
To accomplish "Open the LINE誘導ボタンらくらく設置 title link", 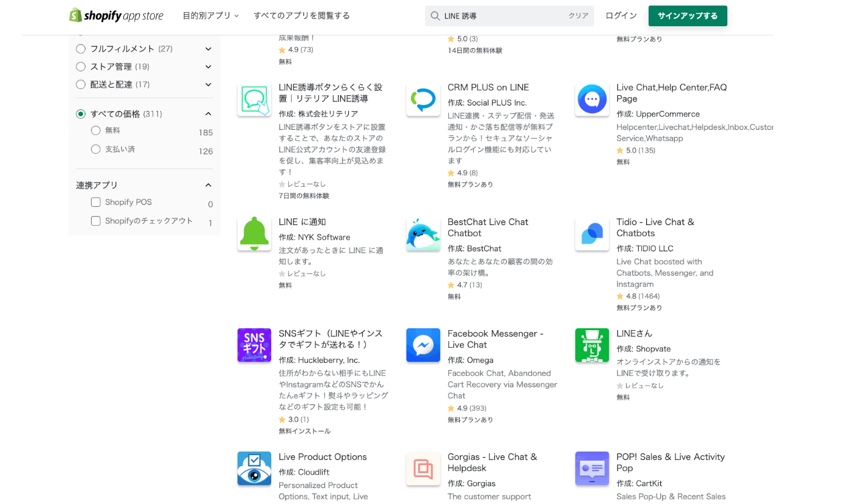I will tap(330, 93).
